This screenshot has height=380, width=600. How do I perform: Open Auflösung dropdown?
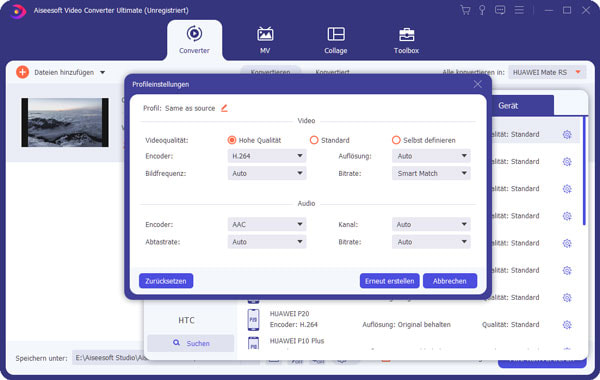[x=431, y=156]
